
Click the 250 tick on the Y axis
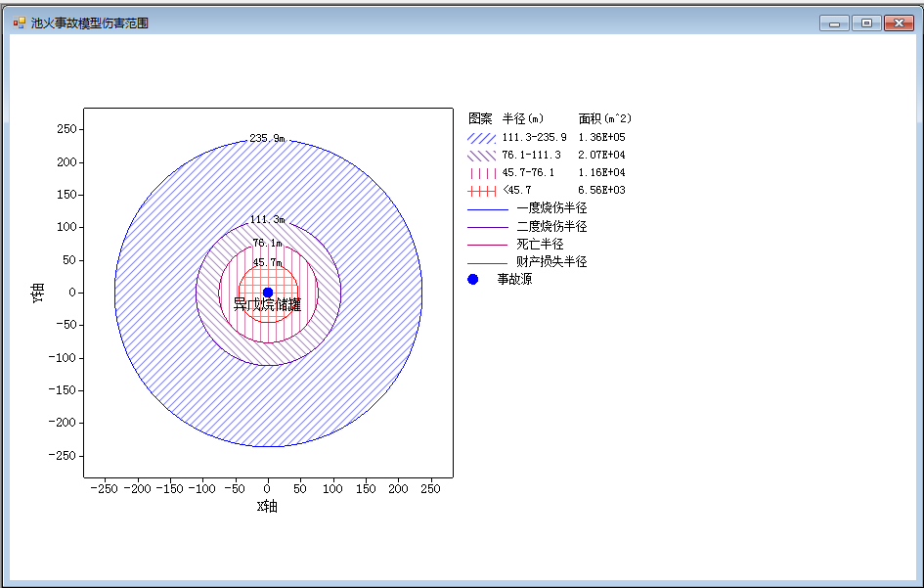point(66,129)
